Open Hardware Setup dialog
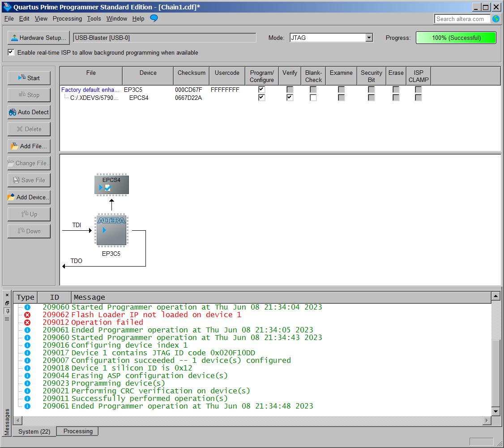This screenshot has height=448, width=504. point(38,38)
